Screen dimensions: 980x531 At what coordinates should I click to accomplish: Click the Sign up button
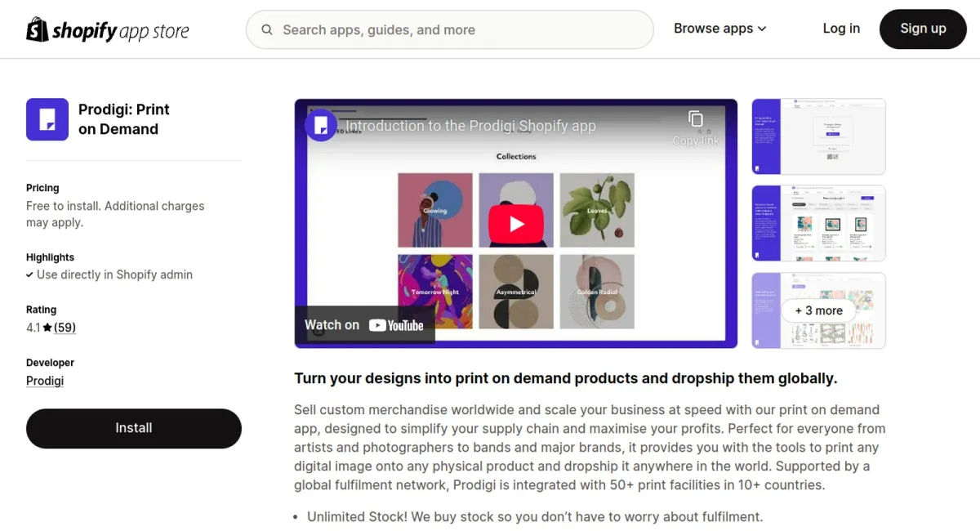pos(923,29)
